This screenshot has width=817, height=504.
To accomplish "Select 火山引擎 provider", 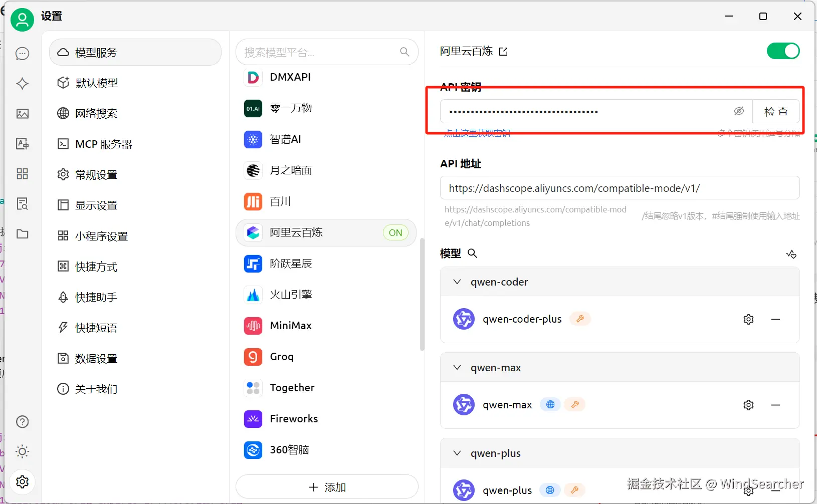I will click(326, 295).
